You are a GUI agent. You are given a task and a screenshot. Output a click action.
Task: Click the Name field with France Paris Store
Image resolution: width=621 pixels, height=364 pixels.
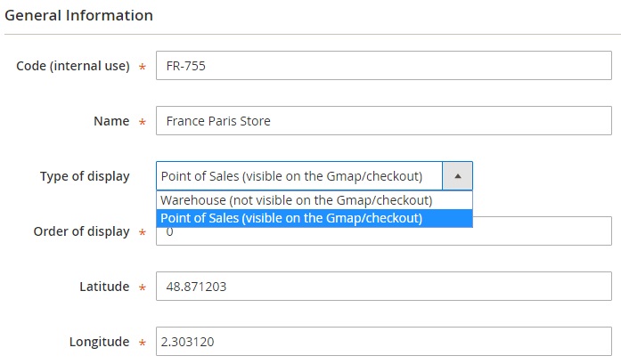point(383,121)
